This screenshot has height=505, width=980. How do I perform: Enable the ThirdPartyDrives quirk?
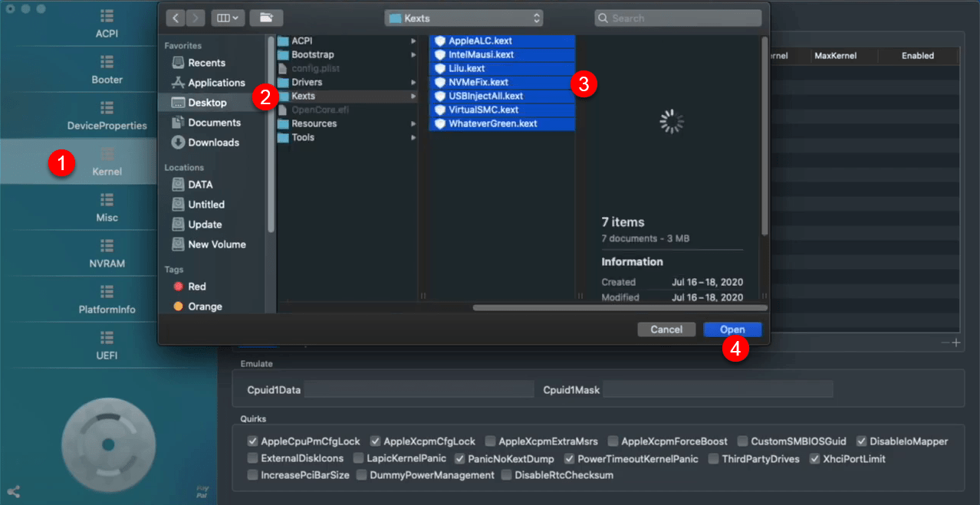tap(714, 459)
